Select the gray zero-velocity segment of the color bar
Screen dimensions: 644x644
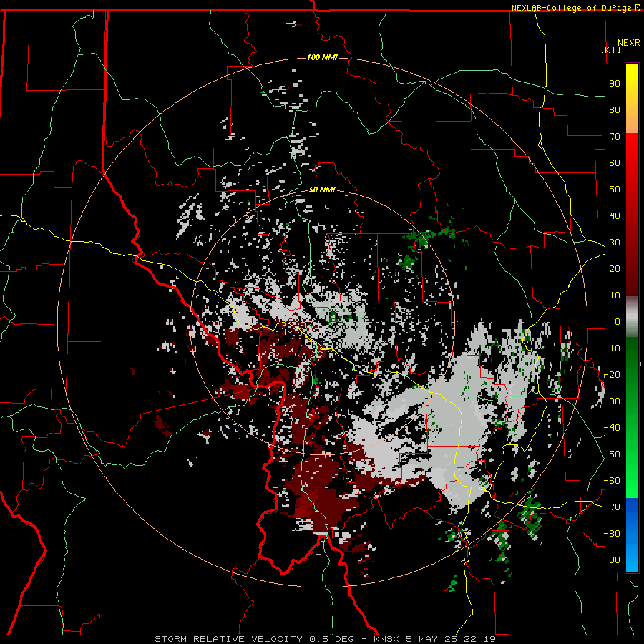tap(632, 317)
